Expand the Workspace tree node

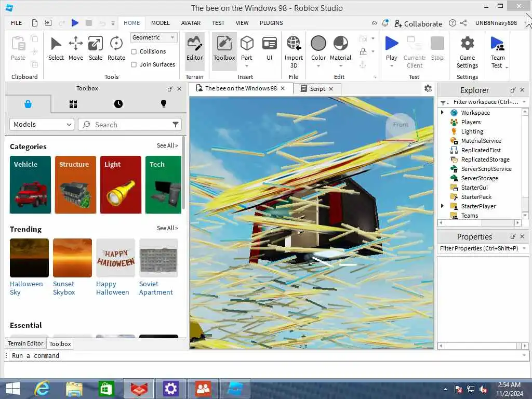[442, 112]
